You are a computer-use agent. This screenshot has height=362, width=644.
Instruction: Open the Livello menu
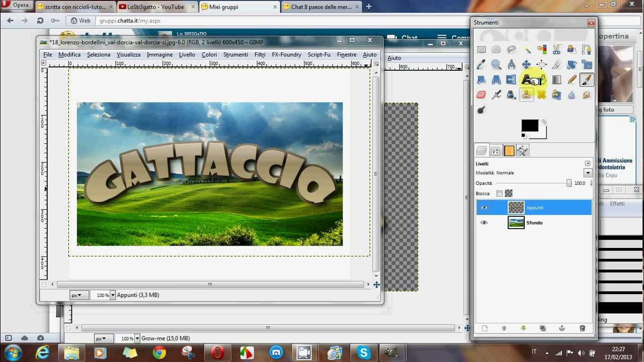click(187, 54)
